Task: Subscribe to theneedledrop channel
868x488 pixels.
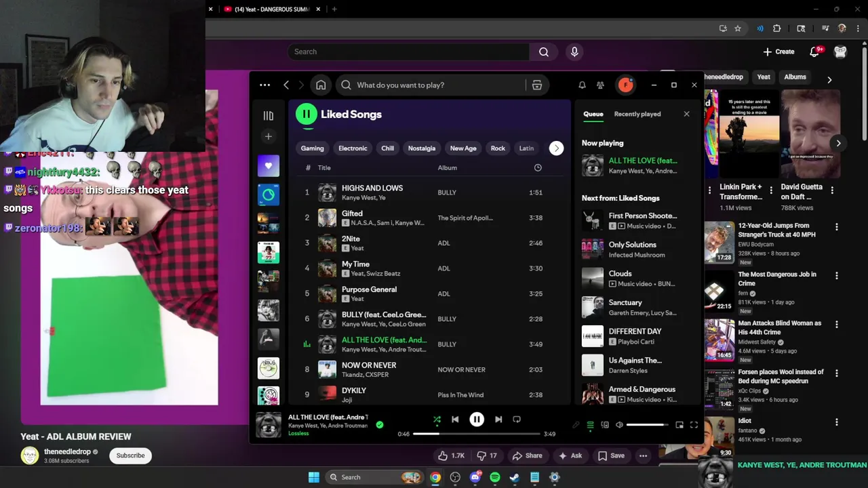Action: 130,455
